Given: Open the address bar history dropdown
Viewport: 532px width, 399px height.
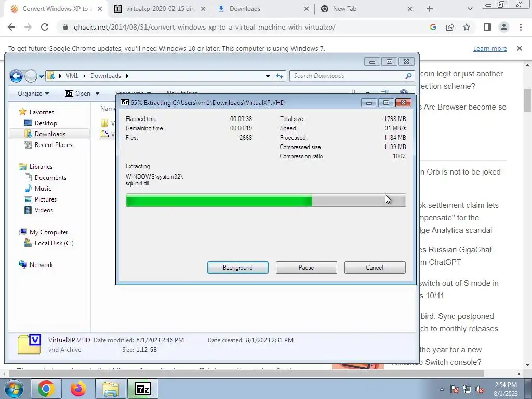Looking at the screenshot, I should pos(268,76).
